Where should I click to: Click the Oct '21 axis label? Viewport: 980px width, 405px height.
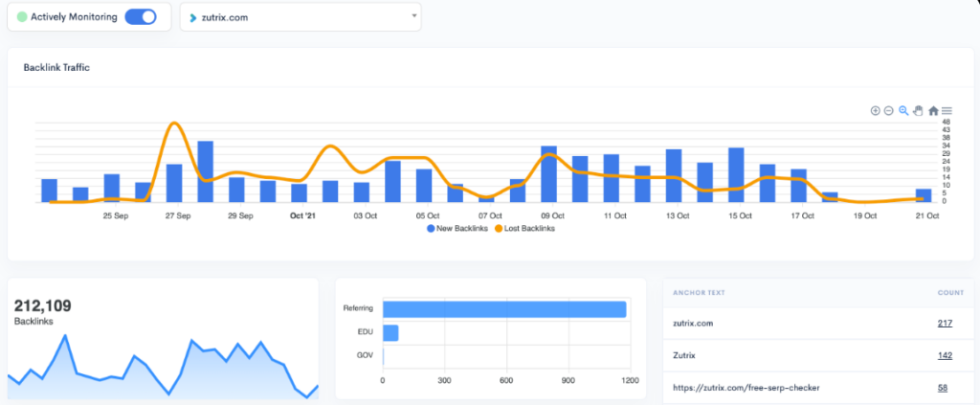click(302, 216)
